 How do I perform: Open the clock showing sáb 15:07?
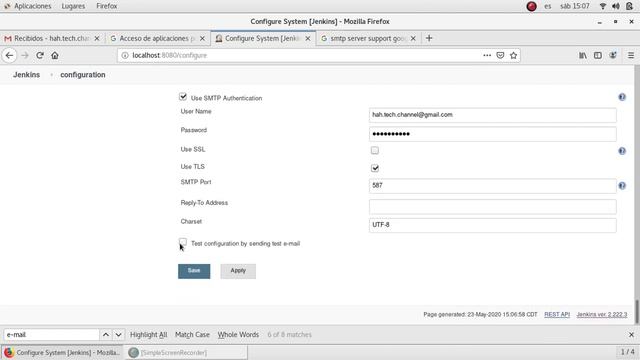click(x=575, y=6)
